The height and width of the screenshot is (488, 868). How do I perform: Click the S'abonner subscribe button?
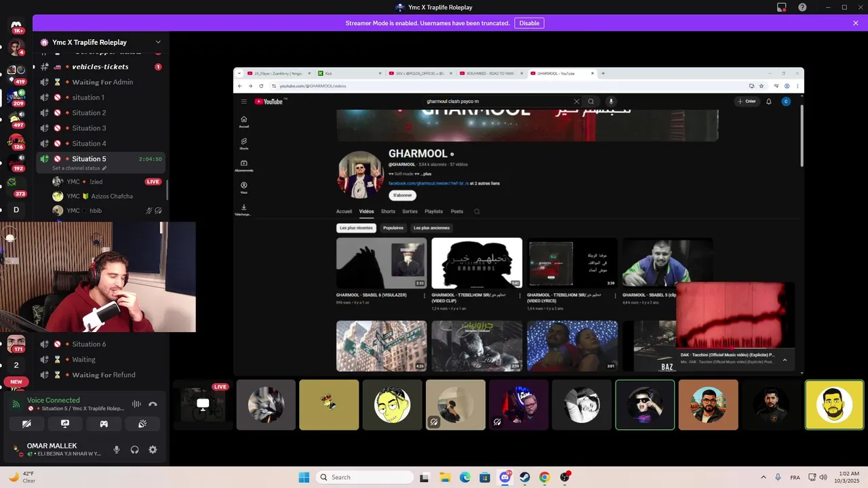pyautogui.click(x=403, y=195)
